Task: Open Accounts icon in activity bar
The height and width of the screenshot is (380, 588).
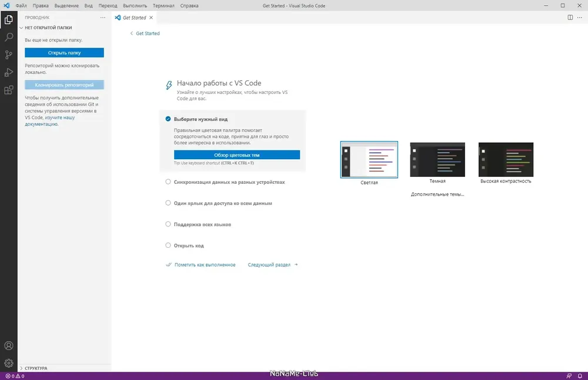Action: 9,345
